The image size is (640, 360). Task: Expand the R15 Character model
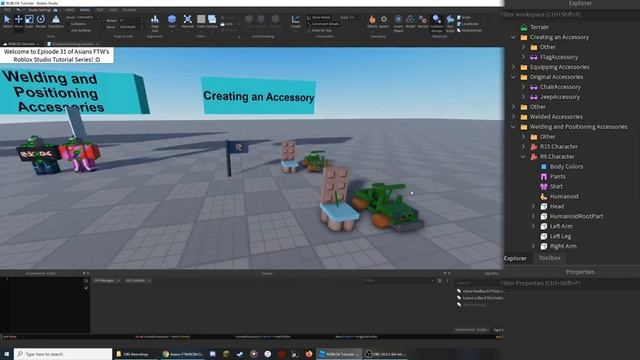[x=523, y=147]
